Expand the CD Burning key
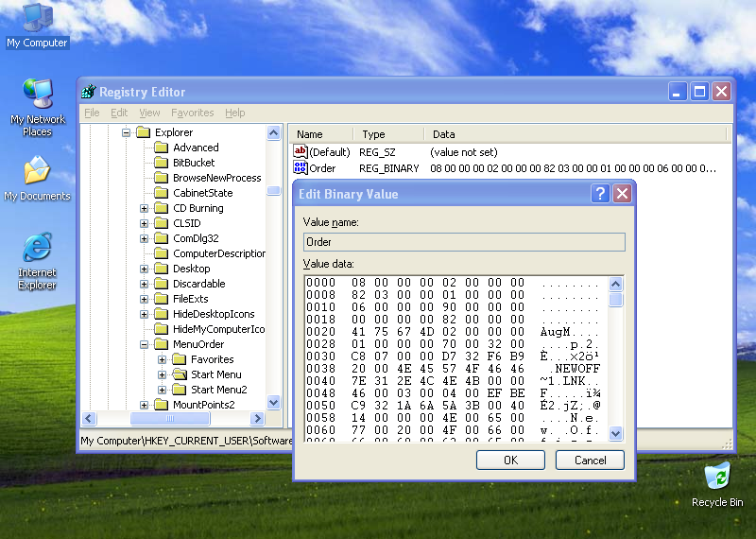Screen dimensions: 756x539 click(144, 208)
